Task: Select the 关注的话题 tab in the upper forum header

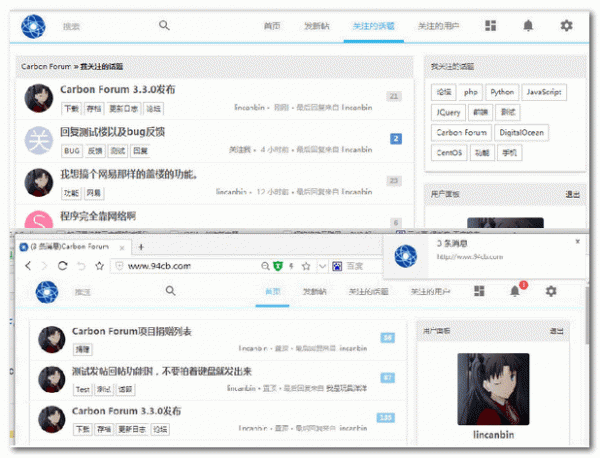Action: coord(373,26)
